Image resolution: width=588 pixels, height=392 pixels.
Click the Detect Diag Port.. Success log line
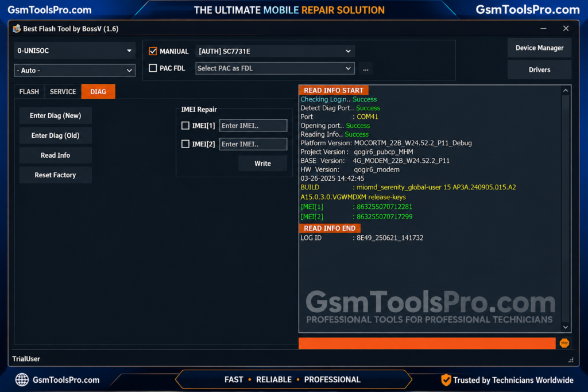(340, 108)
